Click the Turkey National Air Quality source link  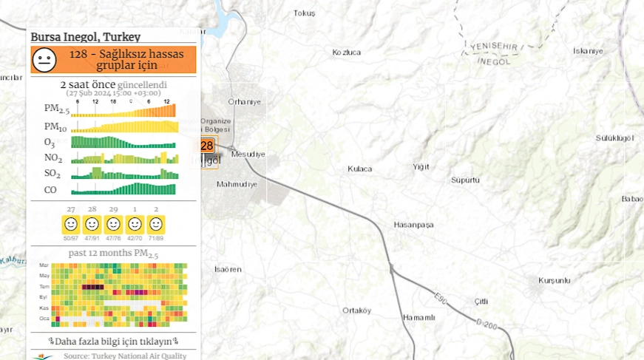pyautogui.click(x=124, y=356)
